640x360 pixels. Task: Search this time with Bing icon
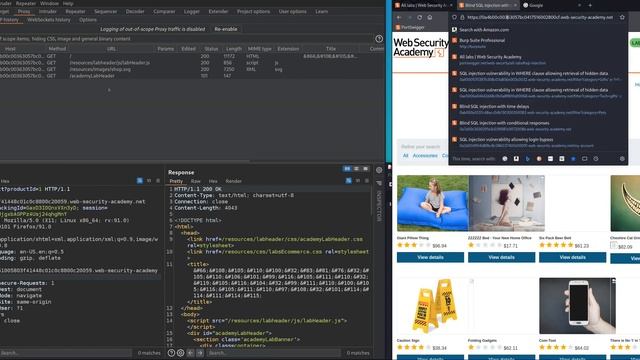[527, 159]
